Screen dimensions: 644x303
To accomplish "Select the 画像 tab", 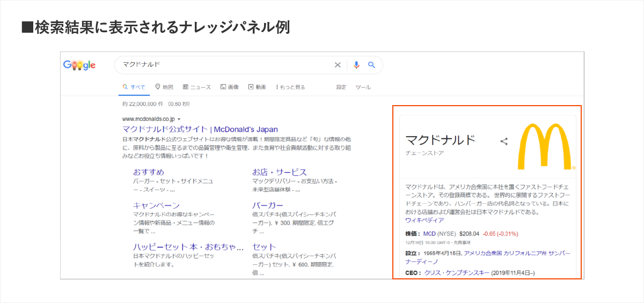I will [x=230, y=87].
